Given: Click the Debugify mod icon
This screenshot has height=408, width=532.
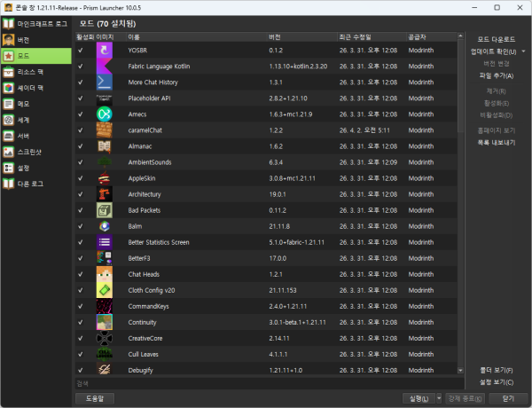Looking at the screenshot, I should (x=104, y=369).
